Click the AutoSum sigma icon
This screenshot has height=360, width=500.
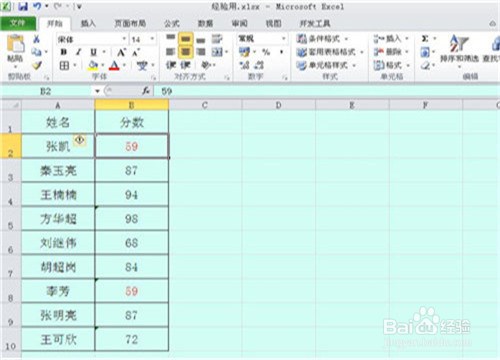[x=425, y=39]
